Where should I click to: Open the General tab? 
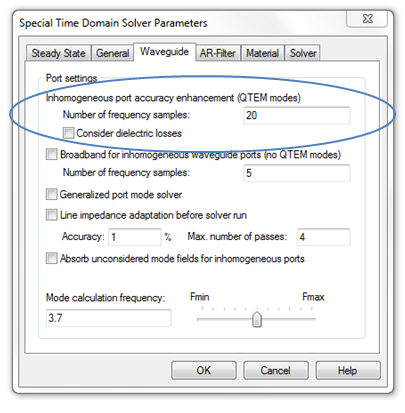click(113, 53)
